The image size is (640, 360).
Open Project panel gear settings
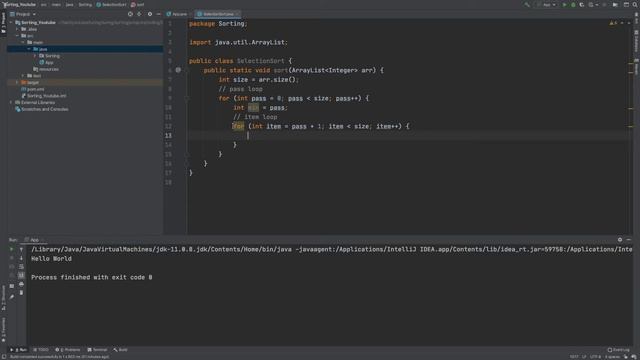[x=150, y=14]
